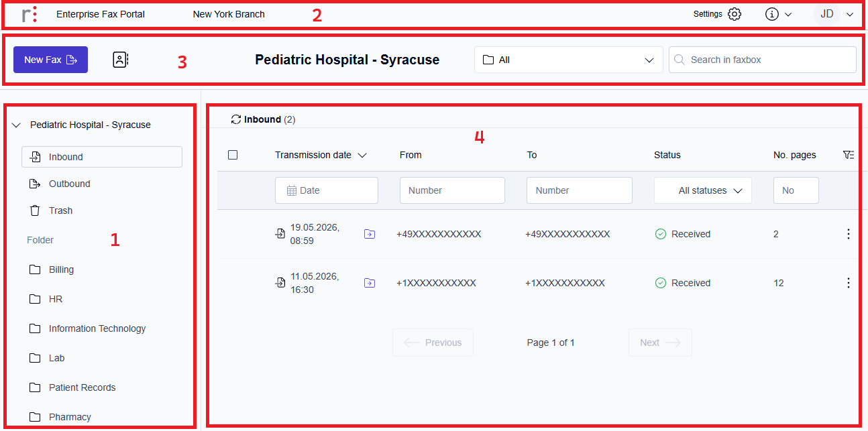868x431 pixels.
Task: Open the Billing folder
Action: click(61, 269)
